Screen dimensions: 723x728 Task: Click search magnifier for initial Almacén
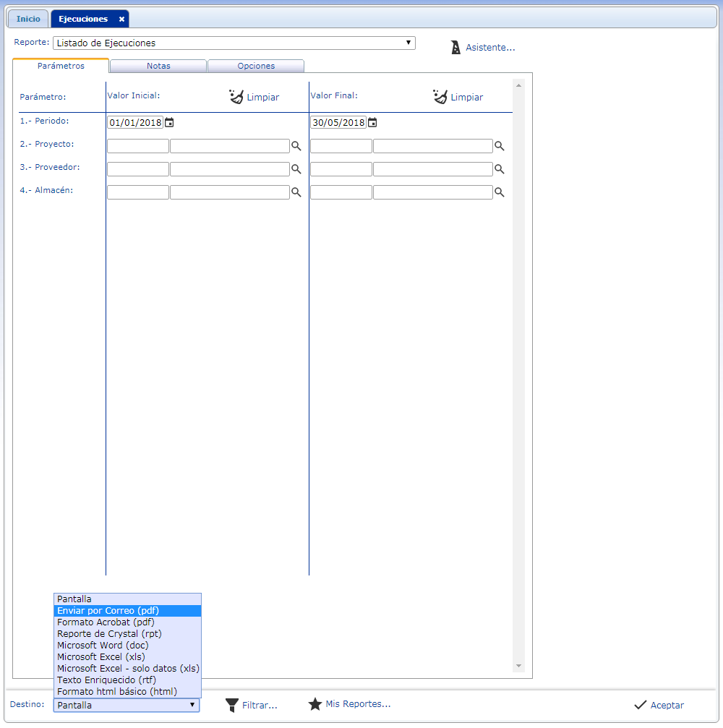tap(296, 192)
